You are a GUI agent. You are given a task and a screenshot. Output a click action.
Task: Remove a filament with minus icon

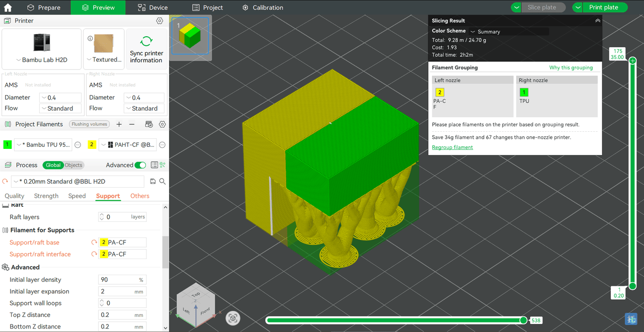[x=132, y=124]
